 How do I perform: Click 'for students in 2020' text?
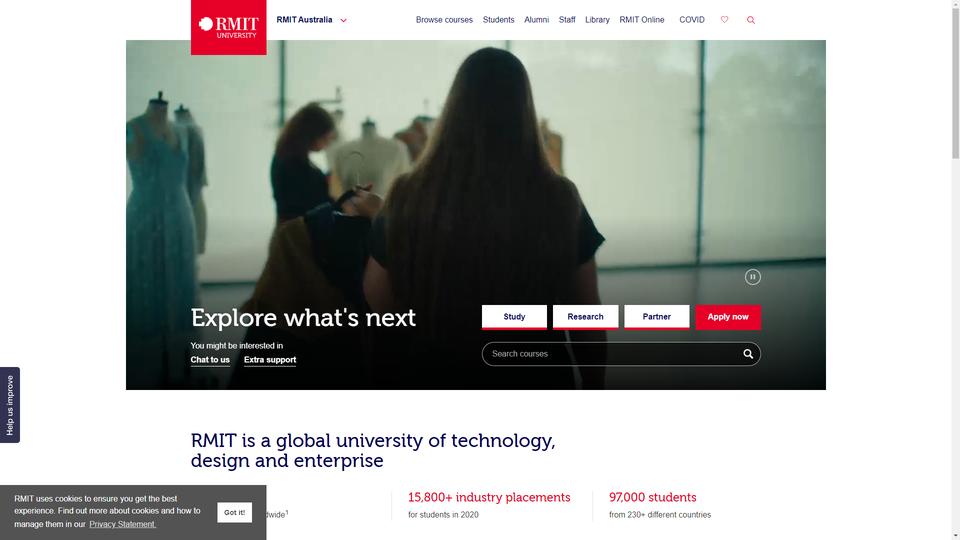443,515
